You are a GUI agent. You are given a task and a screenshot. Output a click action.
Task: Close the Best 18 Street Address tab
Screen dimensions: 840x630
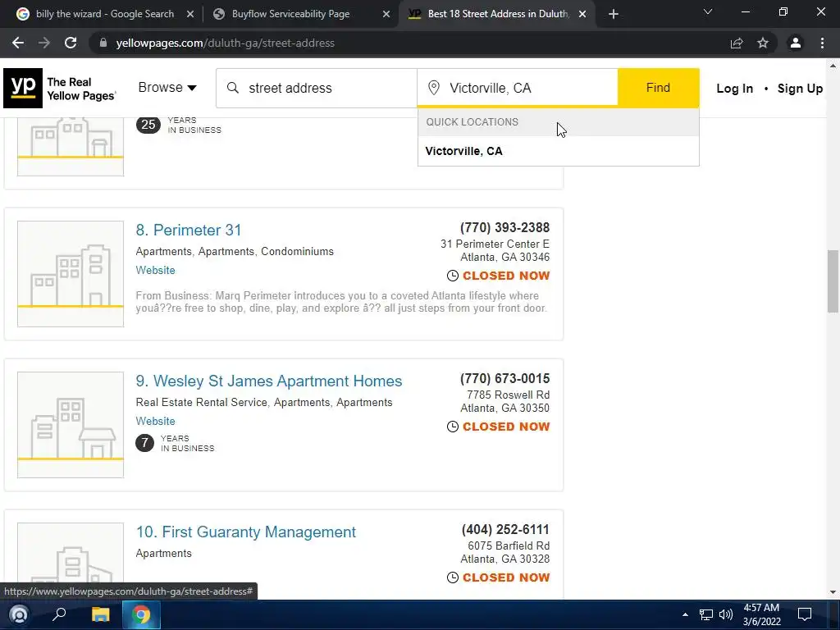[x=582, y=14]
